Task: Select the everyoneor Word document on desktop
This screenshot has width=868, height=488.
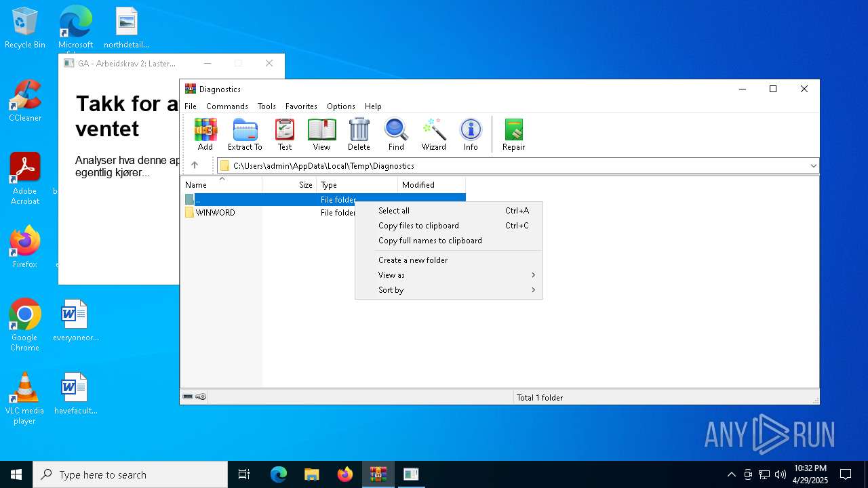Action: pos(75,321)
